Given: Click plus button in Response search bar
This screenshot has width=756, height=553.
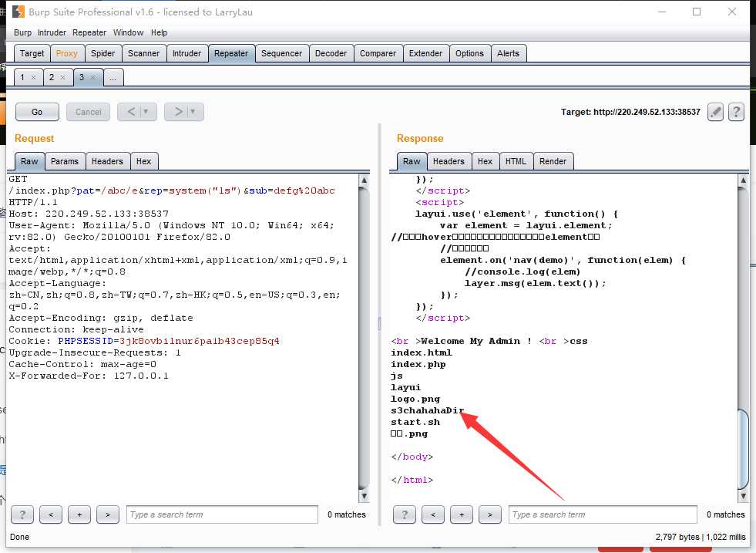Looking at the screenshot, I should click(x=461, y=514).
